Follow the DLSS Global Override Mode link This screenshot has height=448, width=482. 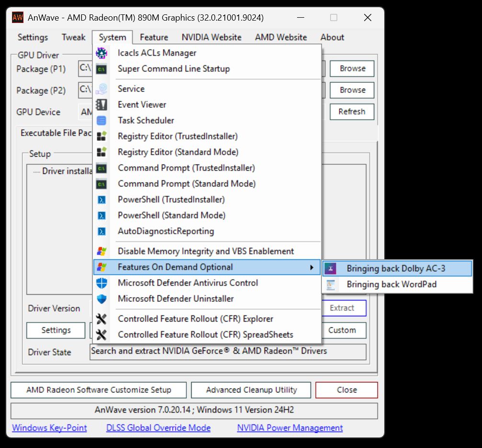(x=158, y=428)
